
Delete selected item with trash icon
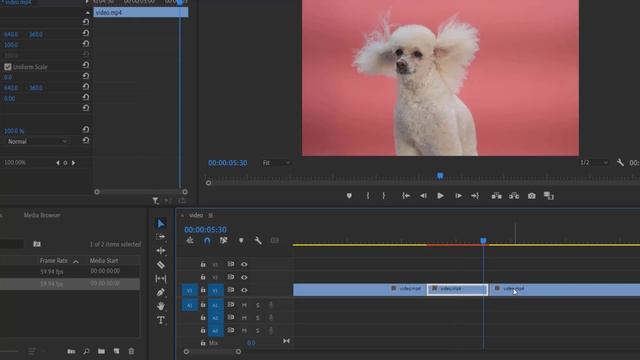pos(131,351)
